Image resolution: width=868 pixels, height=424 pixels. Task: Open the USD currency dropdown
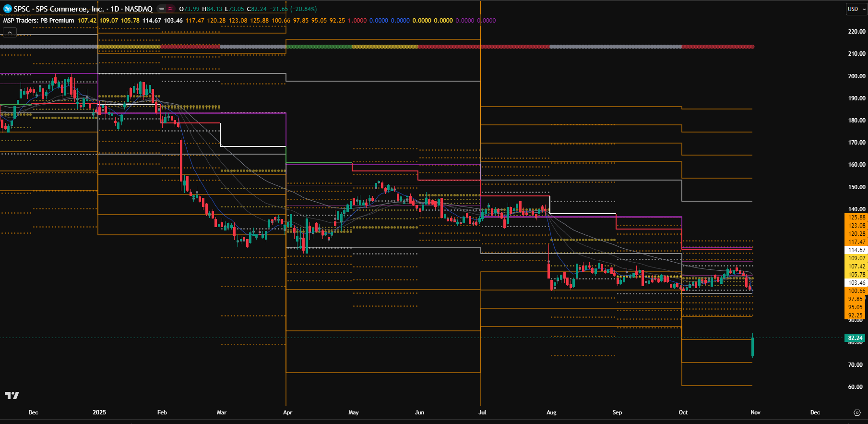point(856,9)
